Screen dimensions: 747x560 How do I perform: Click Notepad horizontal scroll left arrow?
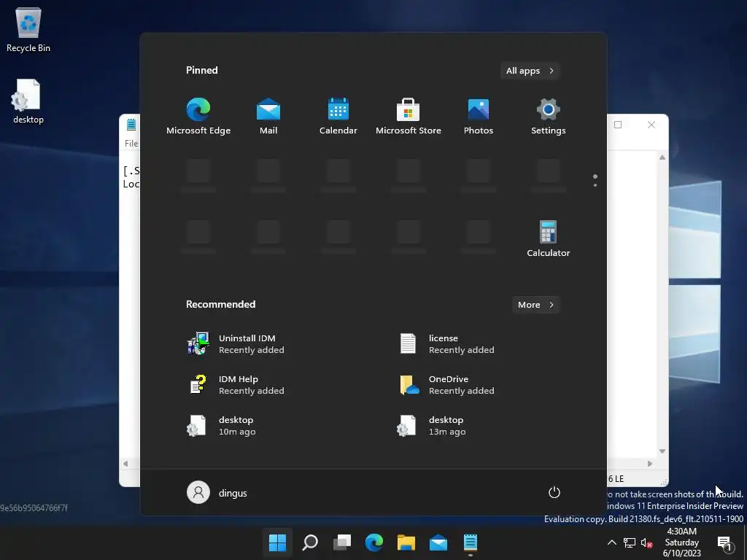point(125,463)
